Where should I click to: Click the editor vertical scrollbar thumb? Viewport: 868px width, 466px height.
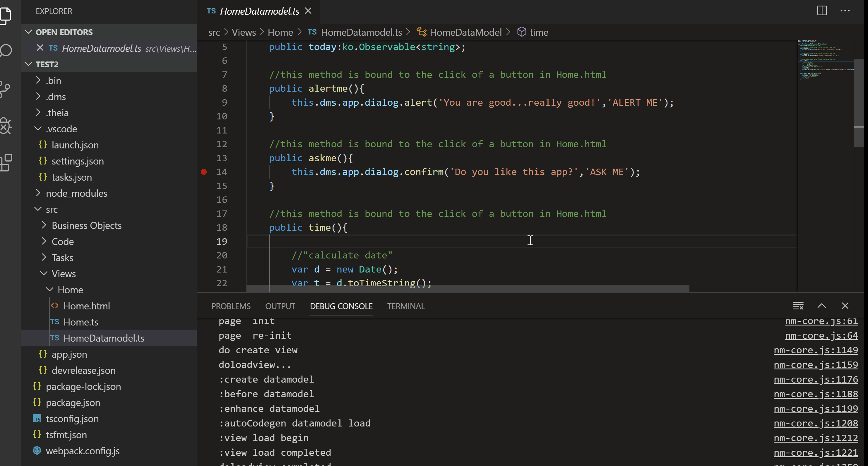click(x=859, y=103)
